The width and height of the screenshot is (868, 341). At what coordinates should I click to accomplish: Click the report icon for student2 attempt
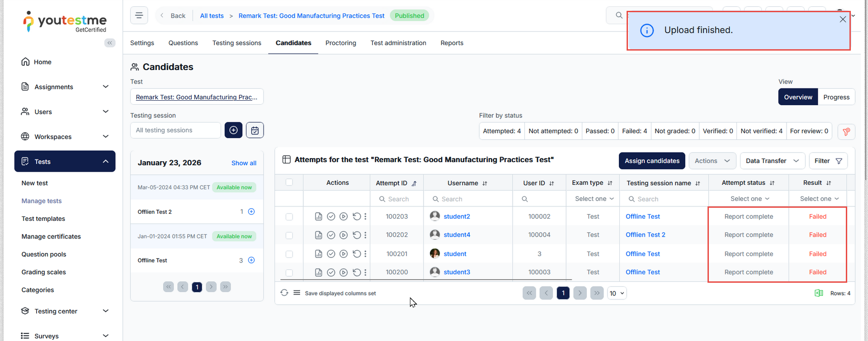click(x=319, y=217)
